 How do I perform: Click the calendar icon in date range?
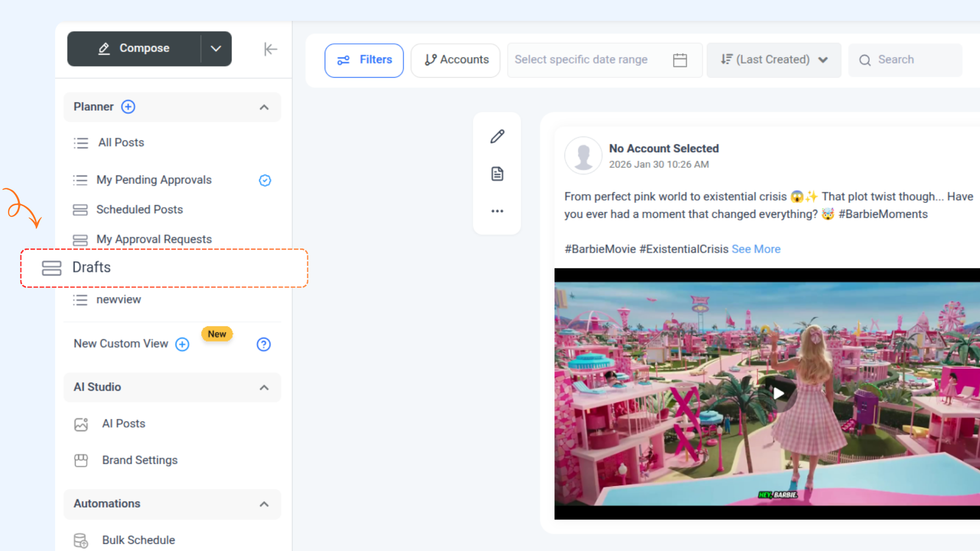pyautogui.click(x=680, y=60)
